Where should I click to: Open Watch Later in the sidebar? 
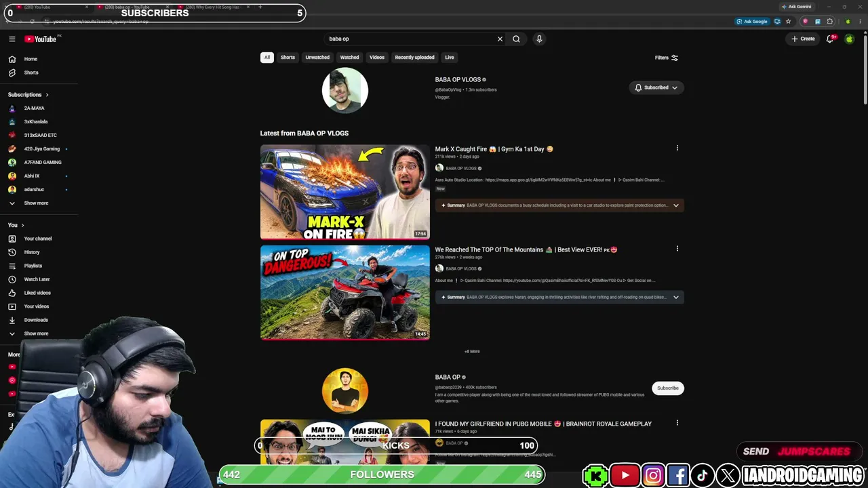pyautogui.click(x=37, y=279)
